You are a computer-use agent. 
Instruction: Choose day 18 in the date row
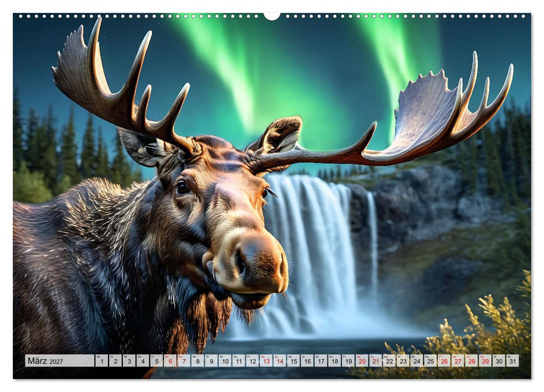tap(335, 361)
